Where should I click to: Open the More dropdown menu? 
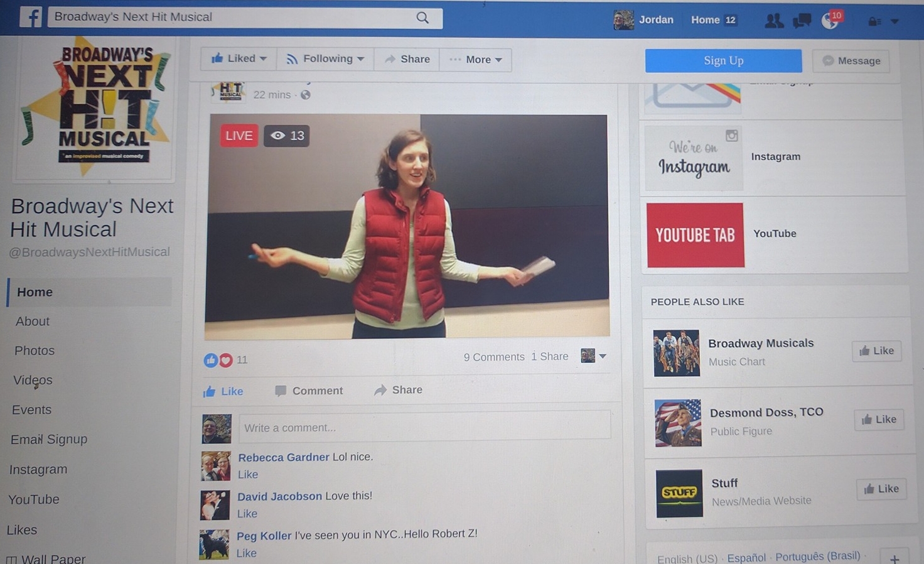(x=476, y=60)
